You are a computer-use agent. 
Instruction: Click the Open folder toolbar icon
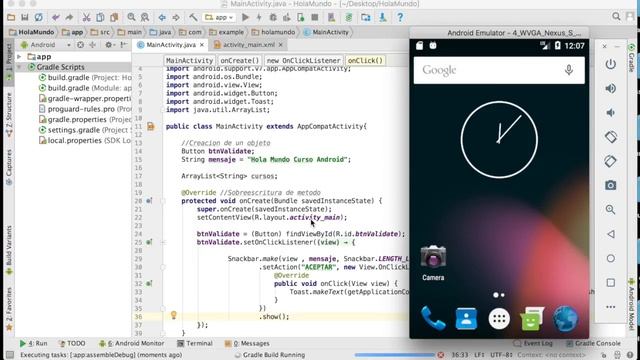[x=11, y=18]
